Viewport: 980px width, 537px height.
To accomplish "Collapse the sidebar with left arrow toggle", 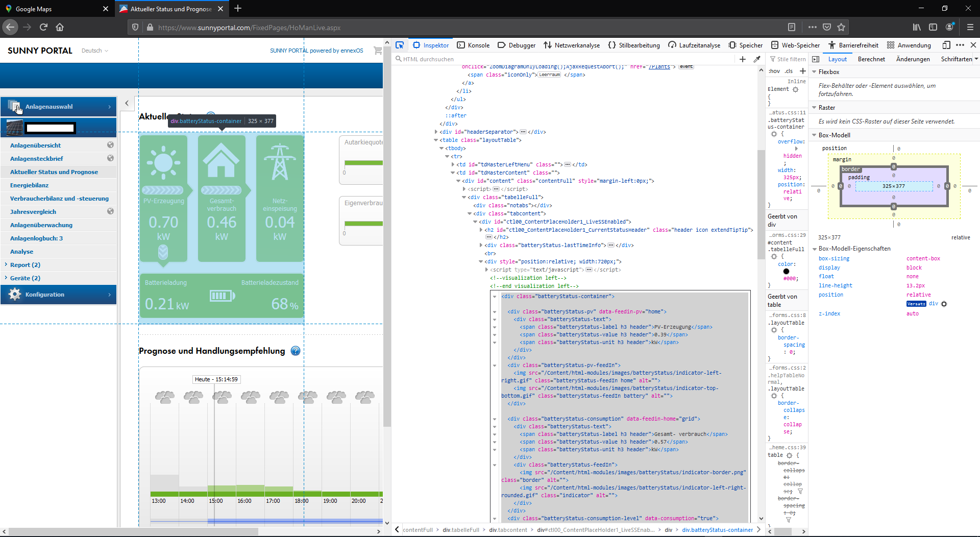I will coord(127,103).
